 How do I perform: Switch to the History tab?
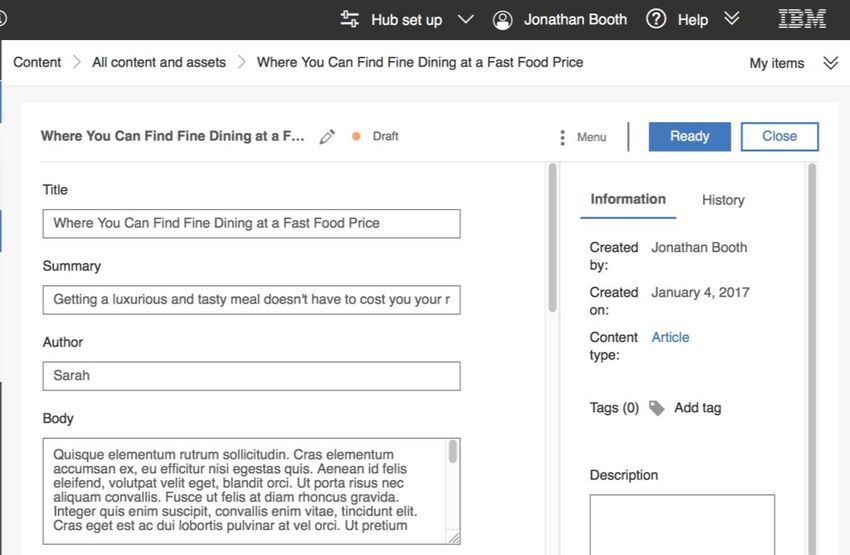point(723,200)
